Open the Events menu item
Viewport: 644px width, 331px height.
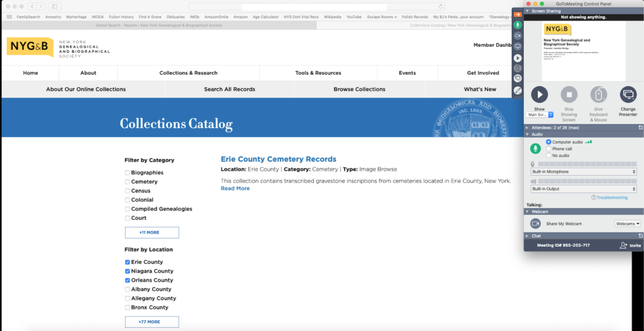(408, 73)
